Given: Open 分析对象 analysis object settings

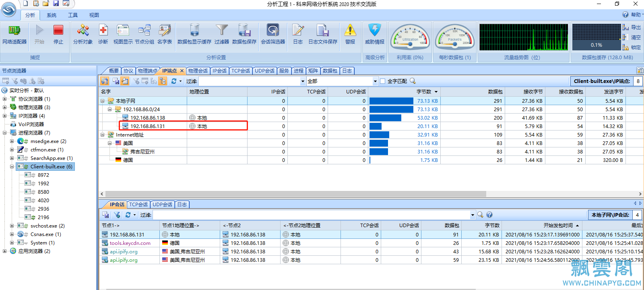Looking at the screenshot, I should click(x=83, y=35).
